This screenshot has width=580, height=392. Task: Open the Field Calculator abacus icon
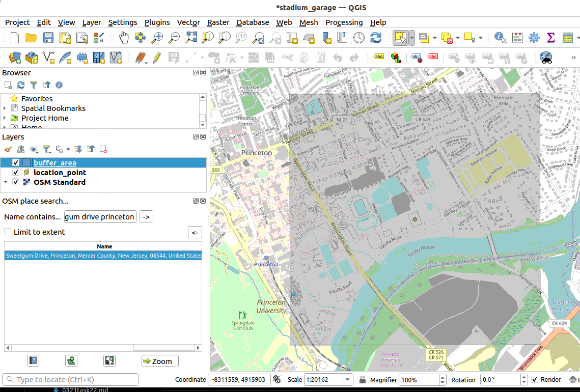tap(517, 38)
